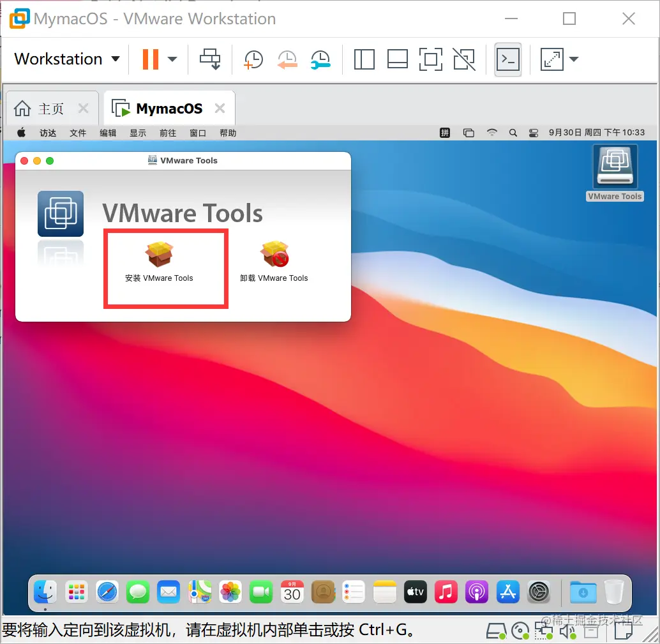Launch FaceTime from the Dock
The width and height of the screenshot is (660, 644).
point(261,592)
